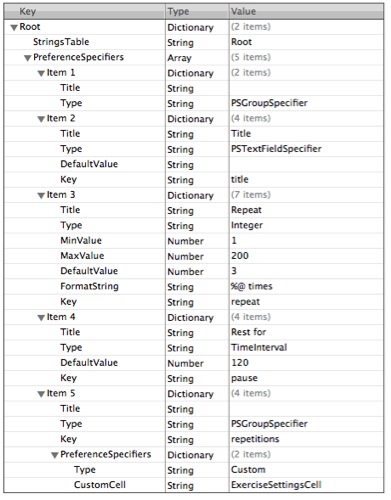The width and height of the screenshot is (391, 500).
Task: Collapse the Item 4 disclosure triangle
Action: click(x=41, y=318)
